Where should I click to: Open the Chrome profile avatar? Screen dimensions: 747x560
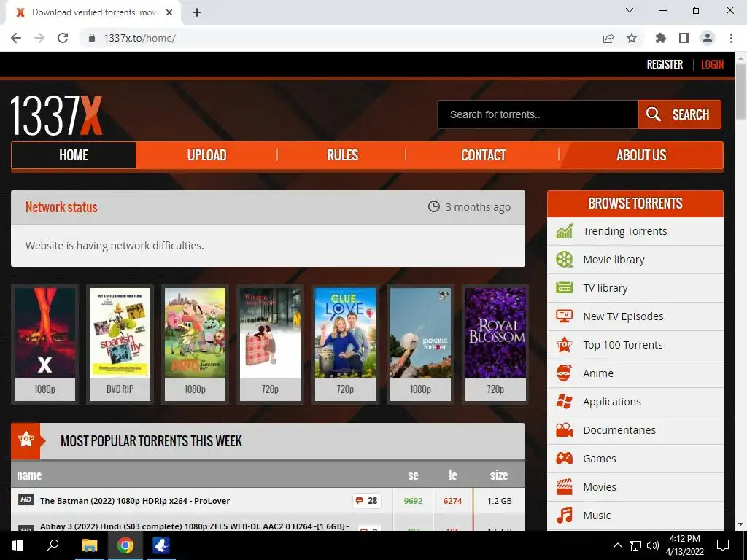[x=708, y=38]
